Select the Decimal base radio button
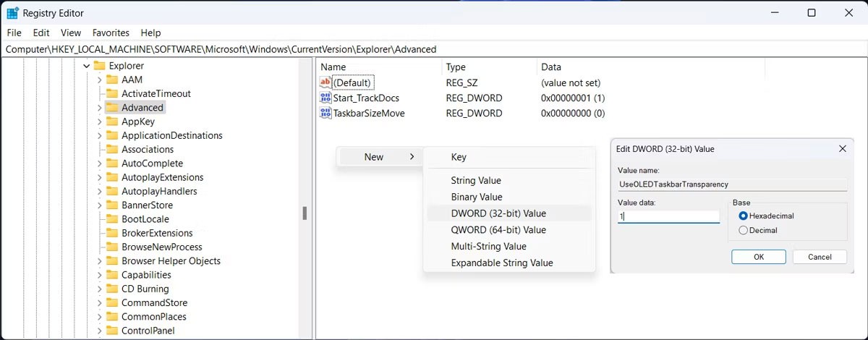This screenshot has width=868, height=340. [x=743, y=230]
